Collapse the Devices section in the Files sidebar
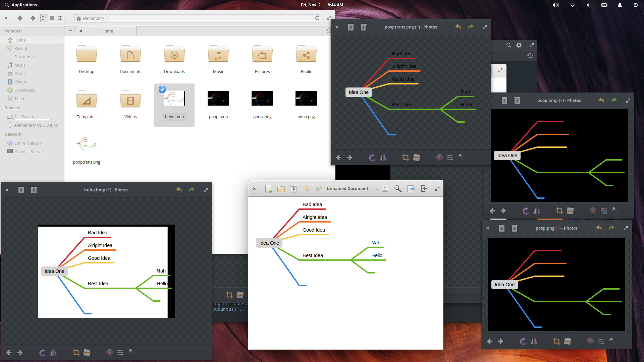 12,108
